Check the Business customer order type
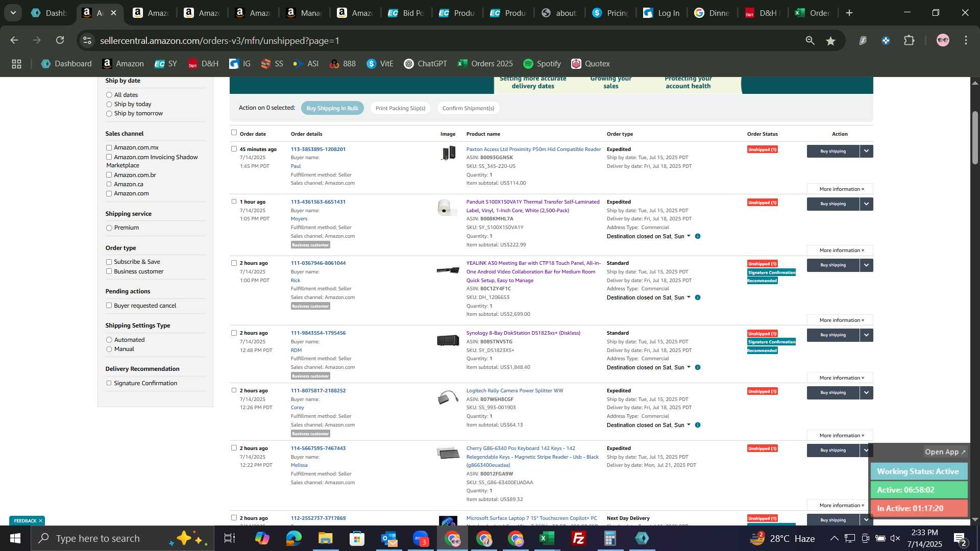 [x=109, y=271]
